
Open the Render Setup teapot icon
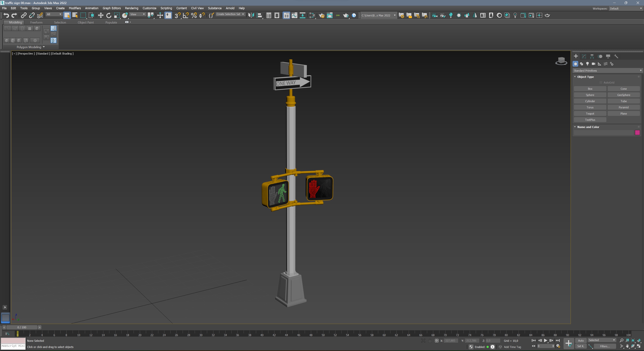coord(321,15)
